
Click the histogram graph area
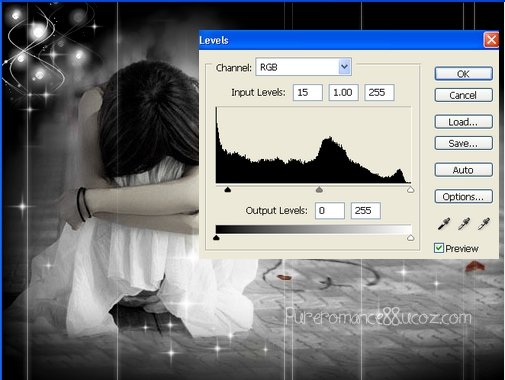[x=313, y=145]
